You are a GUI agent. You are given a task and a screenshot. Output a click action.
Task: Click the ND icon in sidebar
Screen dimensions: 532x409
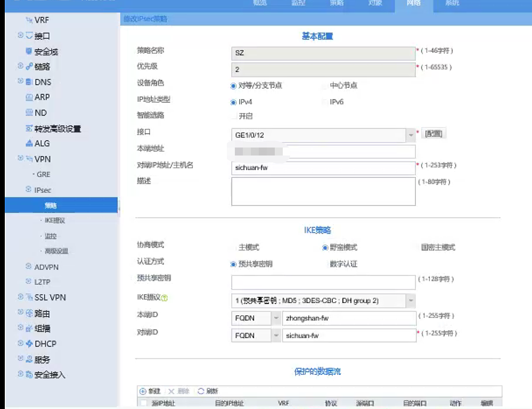(x=29, y=112)
